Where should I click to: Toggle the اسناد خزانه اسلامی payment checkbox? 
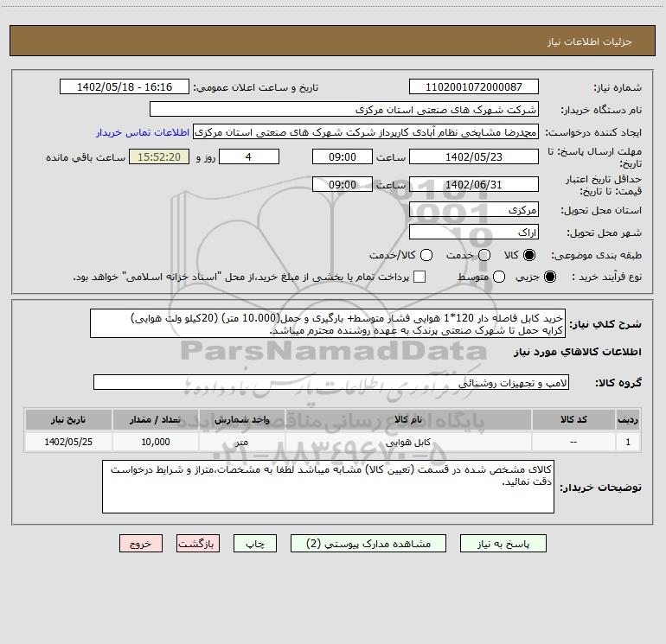coord(419,277)
